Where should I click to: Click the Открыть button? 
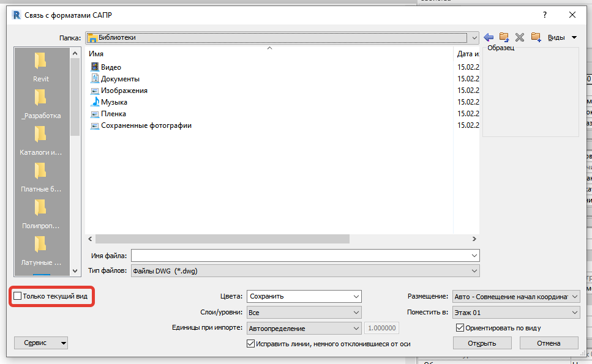(x=482, y=343)
